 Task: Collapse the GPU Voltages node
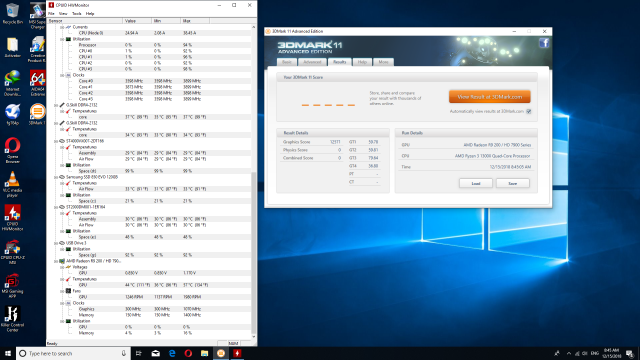62,267
